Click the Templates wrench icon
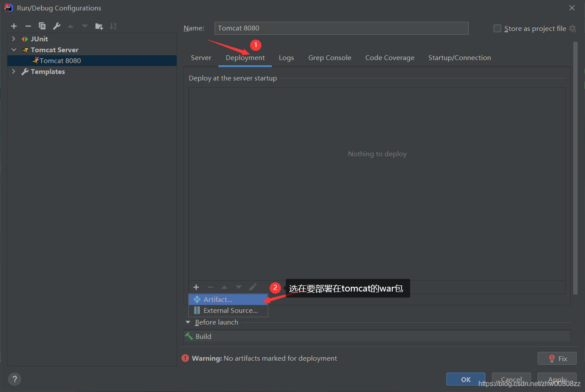This screenshot has height=392, width=585. click(x=25, y=72)
